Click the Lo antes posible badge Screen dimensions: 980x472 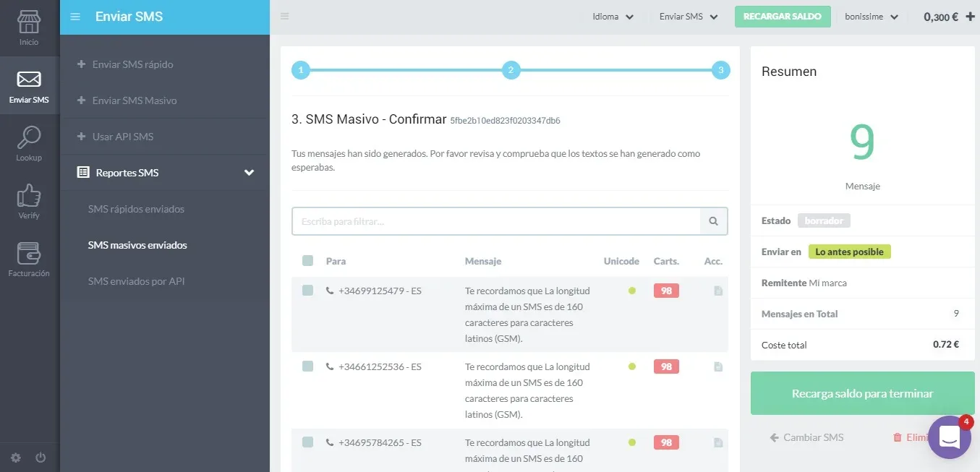point(850,252)
